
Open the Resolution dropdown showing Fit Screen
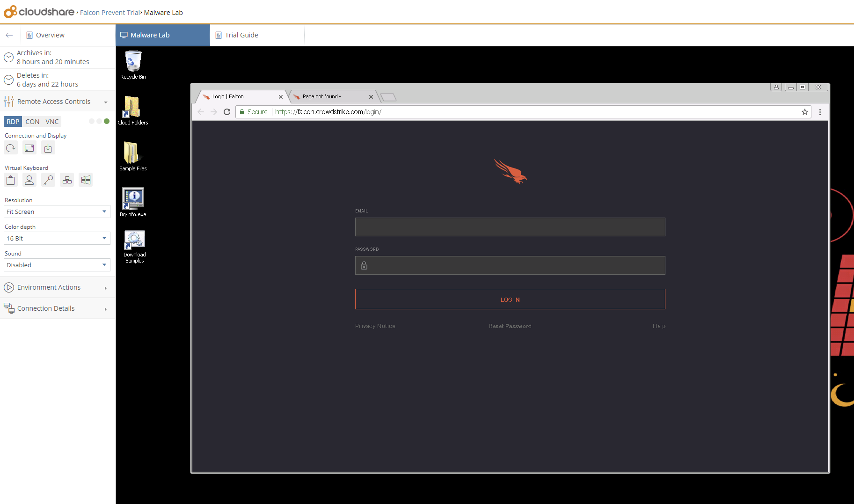pyautogui.click(x=57, y=212)
